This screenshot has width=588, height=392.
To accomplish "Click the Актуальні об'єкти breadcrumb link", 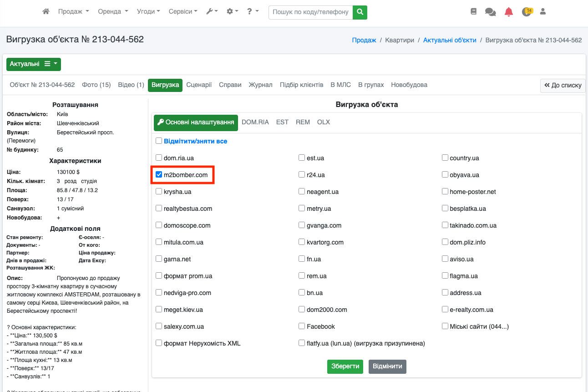I will click(450, 40).
